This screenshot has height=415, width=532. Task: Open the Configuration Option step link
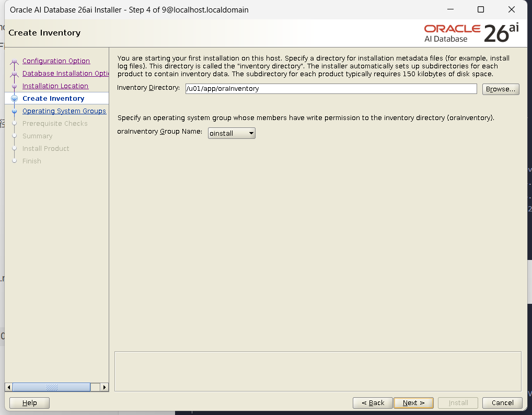click(x=56, y=61)
